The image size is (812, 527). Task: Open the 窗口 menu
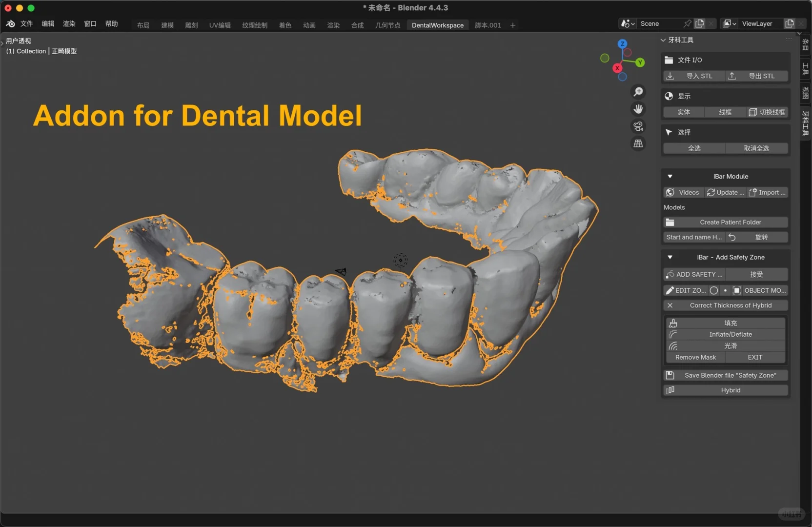(x=90, y=23)
